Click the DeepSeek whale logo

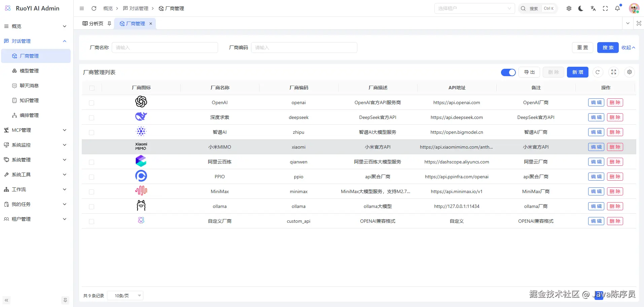pyautogui.click(x=141, y=117)
